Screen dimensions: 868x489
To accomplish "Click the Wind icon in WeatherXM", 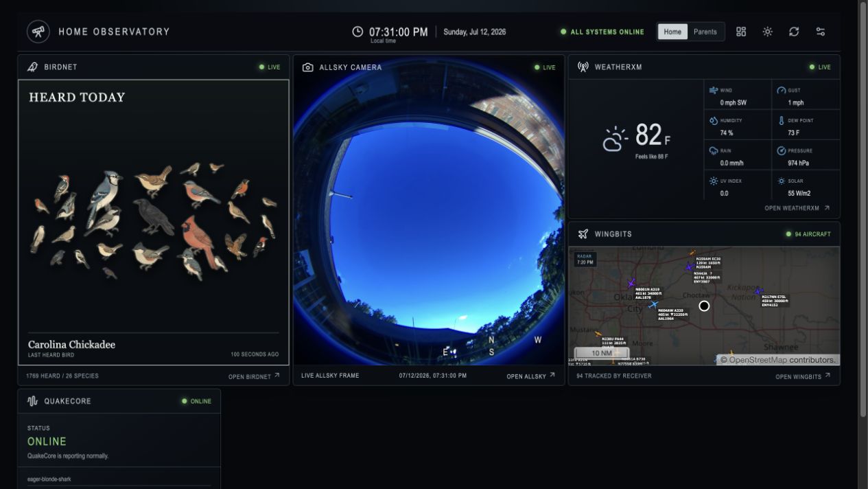I will [714, 90].
